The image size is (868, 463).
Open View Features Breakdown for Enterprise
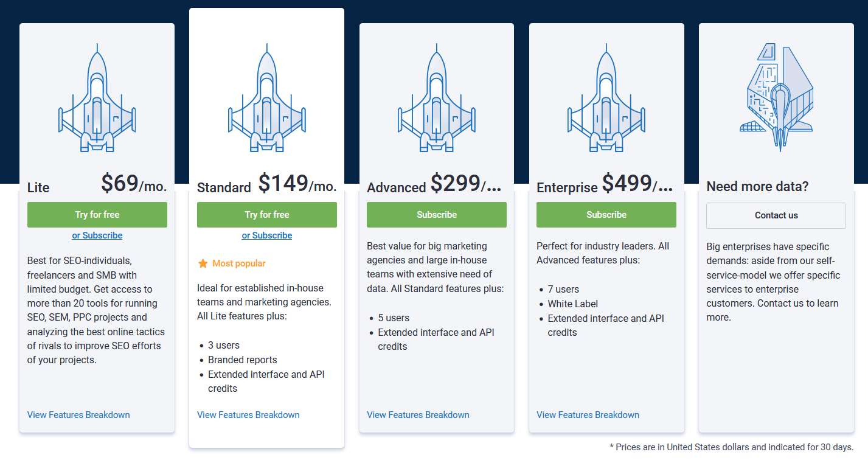(x=588, y=415)
